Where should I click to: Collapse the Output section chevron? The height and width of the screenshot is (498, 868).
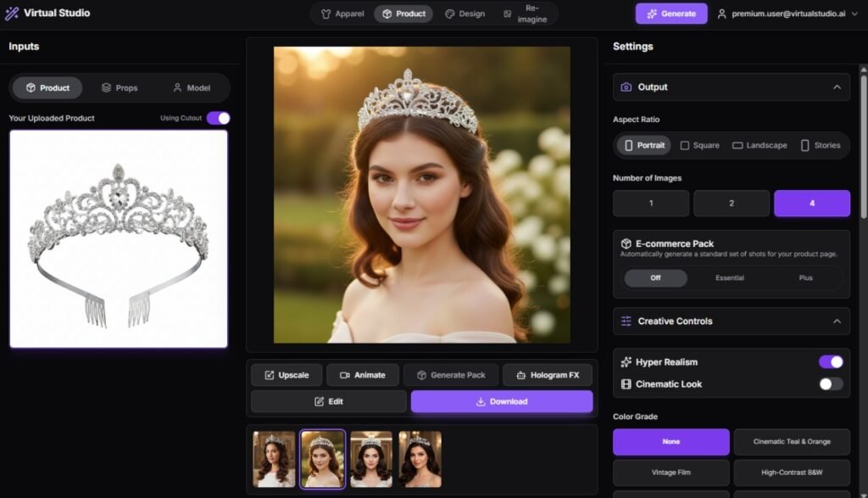point(837,87)
